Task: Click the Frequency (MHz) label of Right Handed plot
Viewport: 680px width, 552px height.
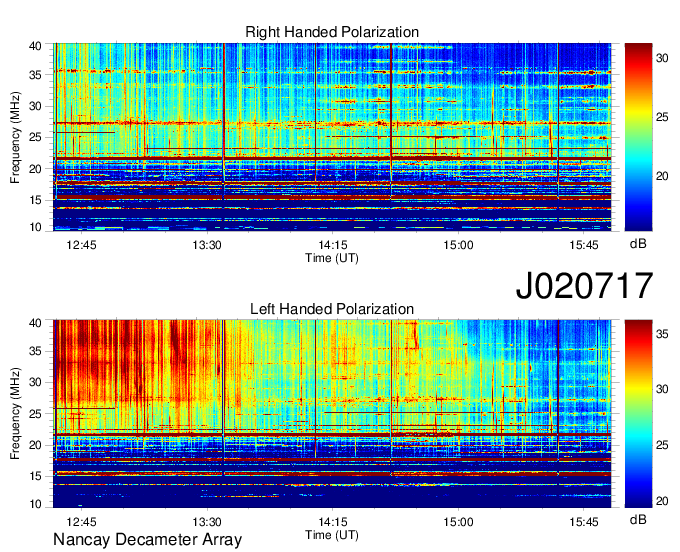Action: pos(15,137)
